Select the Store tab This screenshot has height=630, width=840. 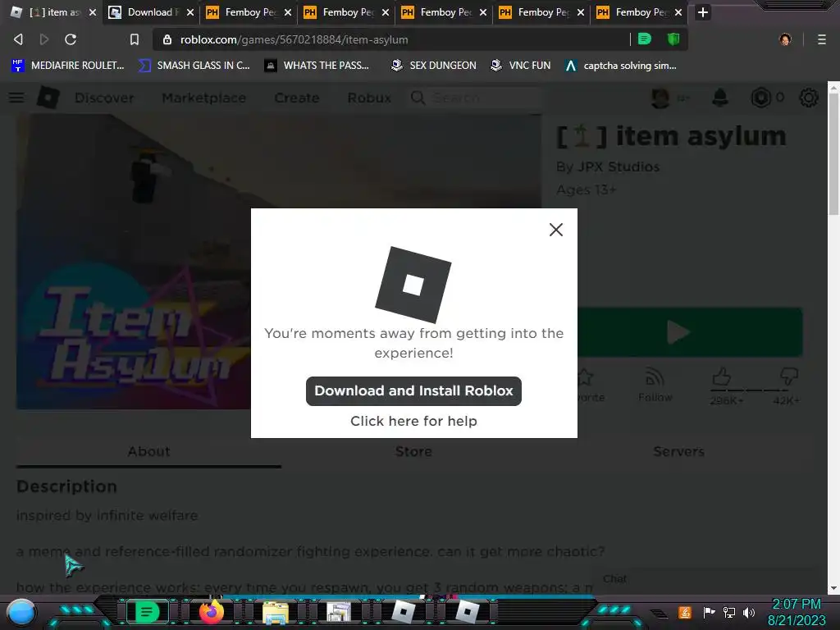(413, 451)
